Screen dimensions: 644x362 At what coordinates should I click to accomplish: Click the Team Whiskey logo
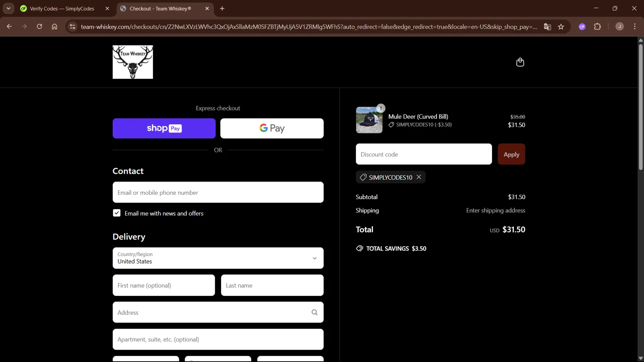pos(133,62)
